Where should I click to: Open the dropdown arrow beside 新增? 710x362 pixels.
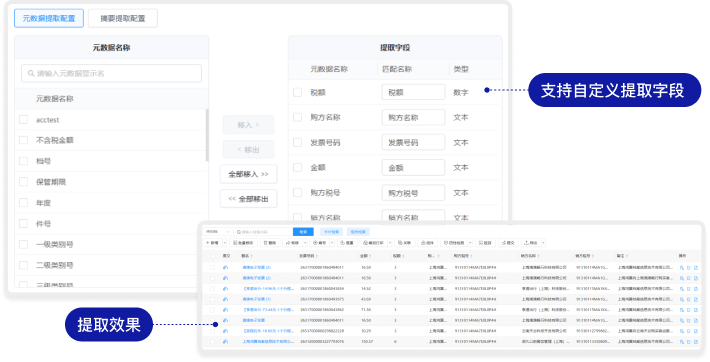(225, 243)
